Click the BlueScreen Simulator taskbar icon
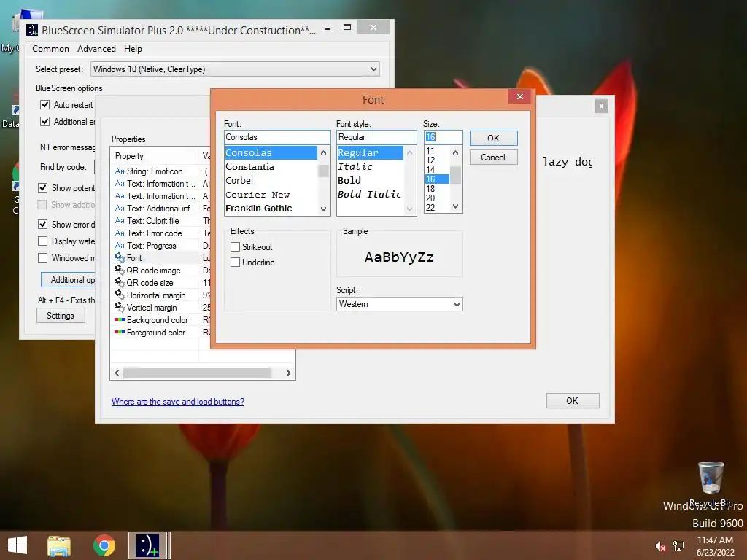Image resolution: width=747 pixels, height=560 pixels. (x=147, y=545)
